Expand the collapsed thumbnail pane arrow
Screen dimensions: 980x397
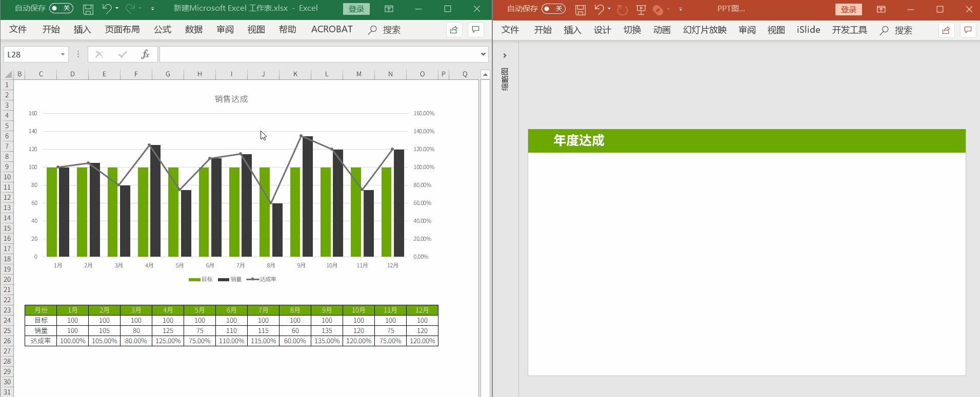[505, 55]
